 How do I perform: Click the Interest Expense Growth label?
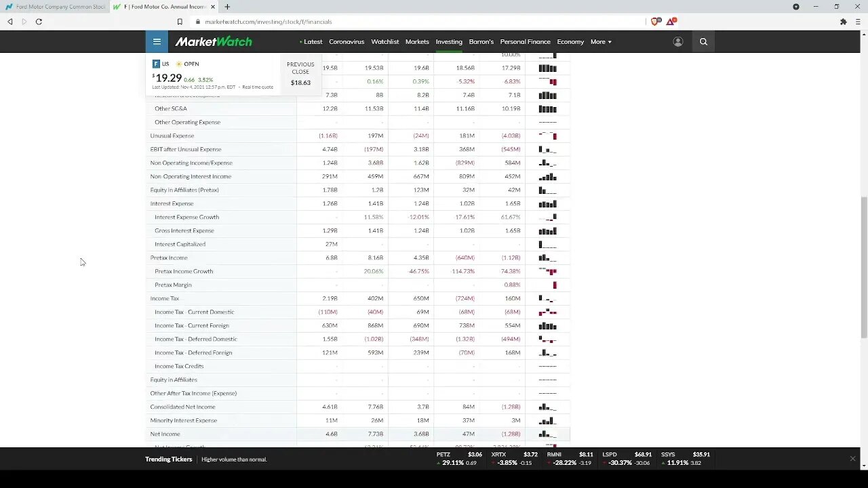[186, 217]
